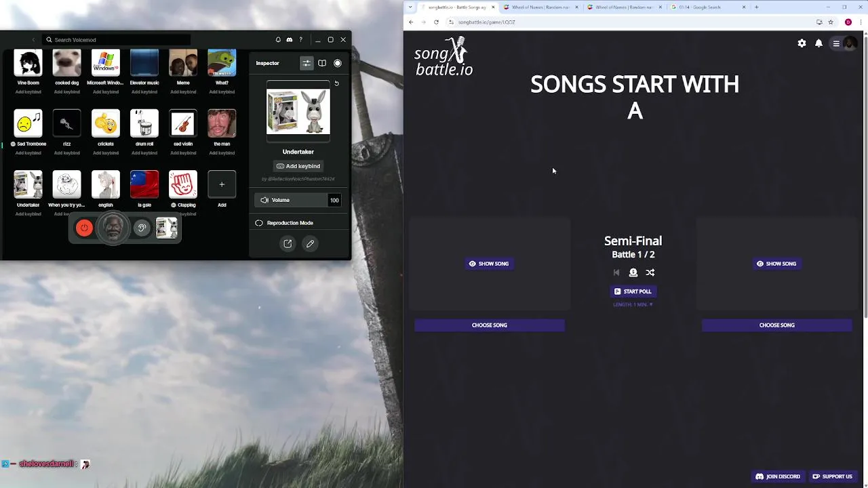Open Voicemod Discord link icon

(x=290, y=40)
